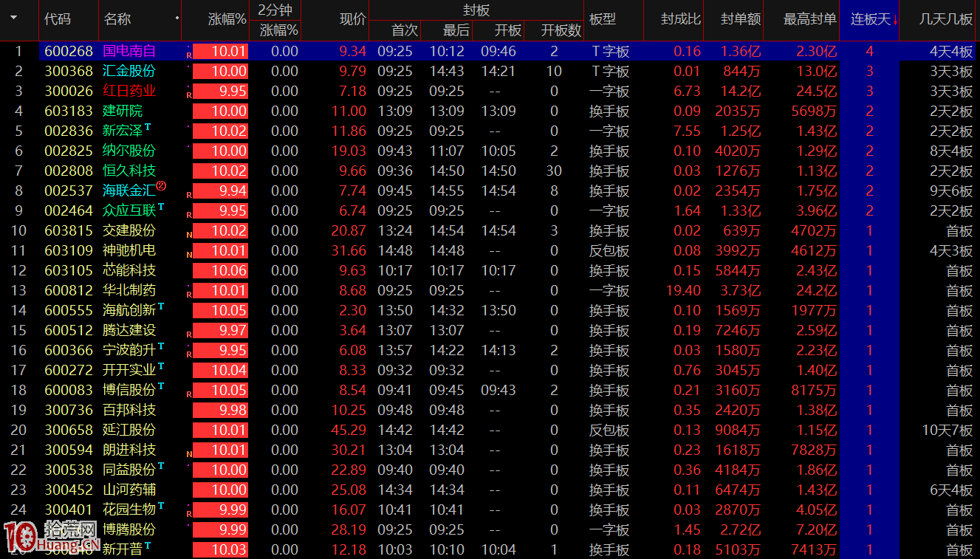Sort by the 涨幅% column header
The image size is (980, 559).
click(x=227, y=19)
